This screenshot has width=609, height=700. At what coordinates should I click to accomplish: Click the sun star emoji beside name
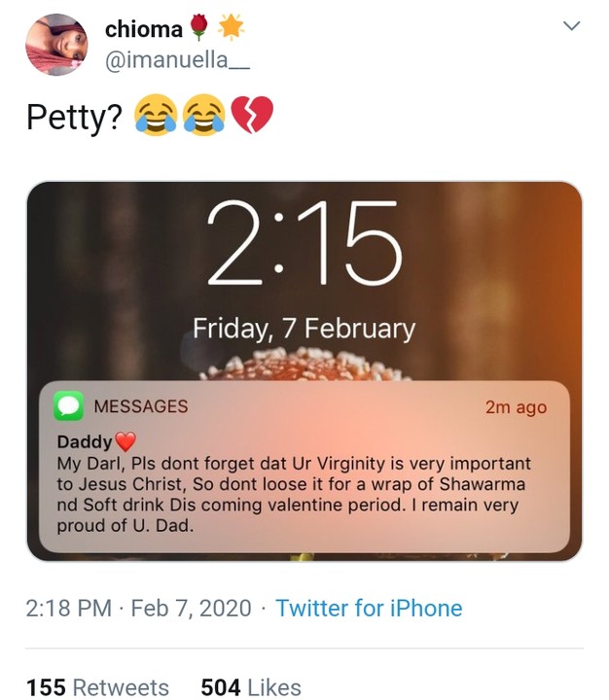pos(230,28)
